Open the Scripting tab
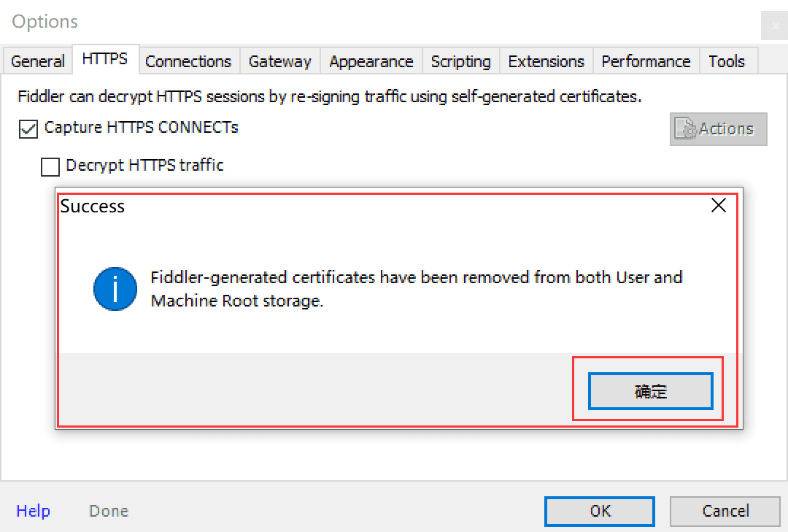788x532 pixels. click(x=461, y=61)
